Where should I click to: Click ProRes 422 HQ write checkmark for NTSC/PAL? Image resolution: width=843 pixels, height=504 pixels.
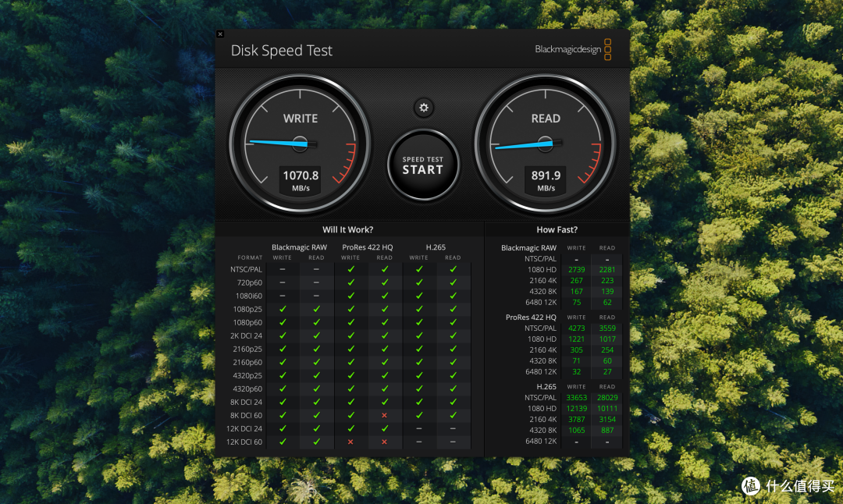[350, 269]
